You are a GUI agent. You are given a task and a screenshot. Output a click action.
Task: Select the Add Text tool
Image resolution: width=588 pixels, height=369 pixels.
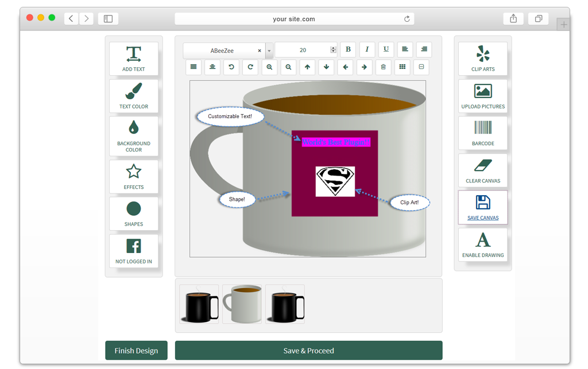click(x=133, y=59)
